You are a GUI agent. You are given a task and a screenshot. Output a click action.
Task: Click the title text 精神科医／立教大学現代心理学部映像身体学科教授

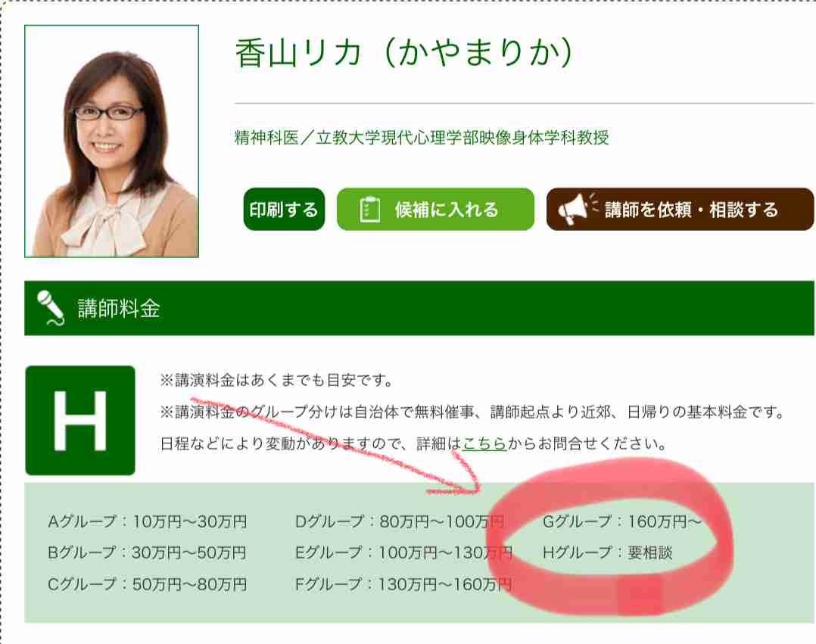pyautogui.click(x=422, y=137)
